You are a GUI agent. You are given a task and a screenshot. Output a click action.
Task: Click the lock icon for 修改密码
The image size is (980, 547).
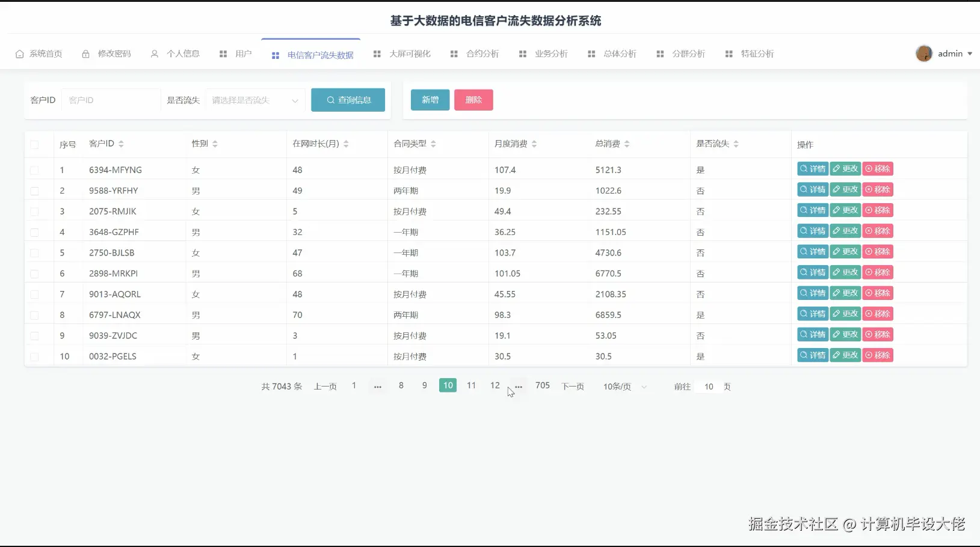(x=85, y=53)
